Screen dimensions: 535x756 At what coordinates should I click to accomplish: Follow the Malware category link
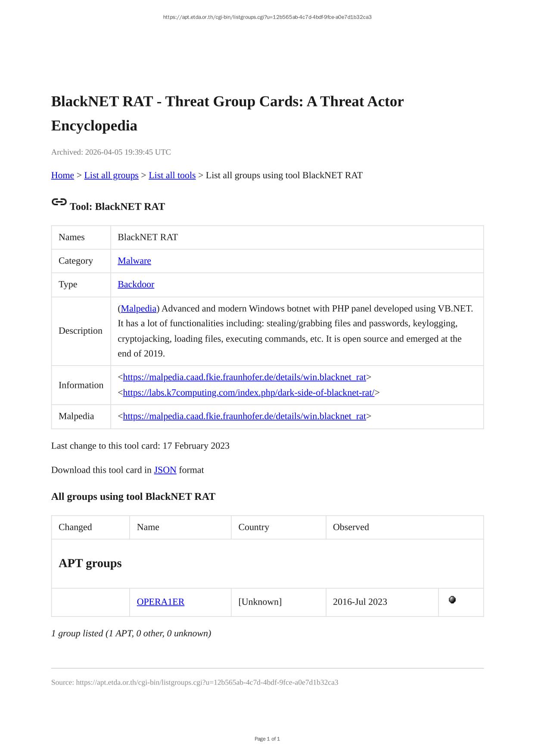click(x=134, y=261)
